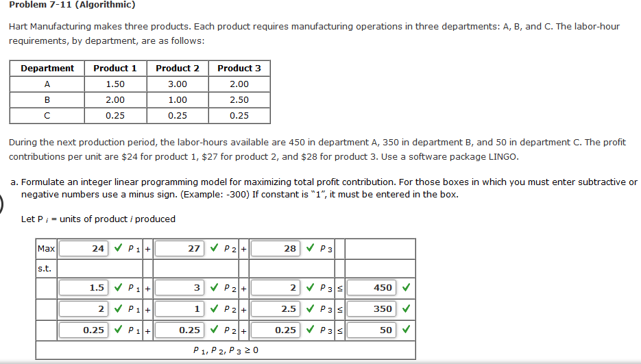Viewport: 641px width, 364px height.
Task: Click the table cell showing 1.00
Action: tap(178, 100)
